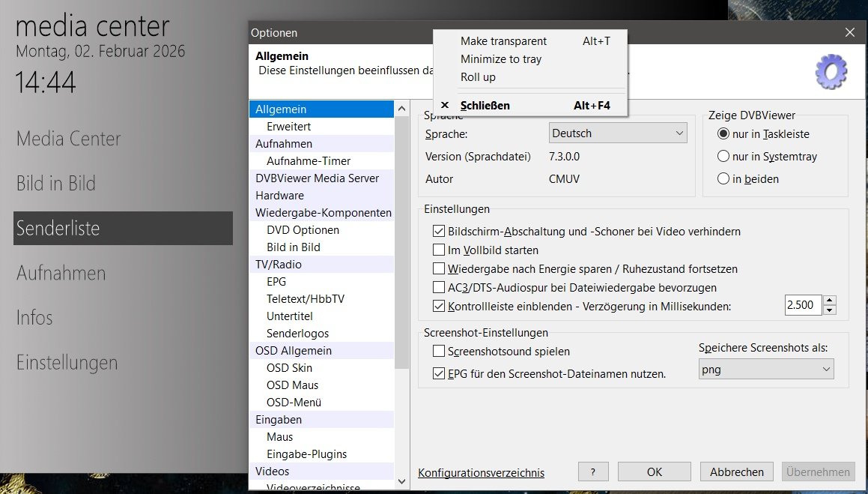This screenshot has height=494, width=868.
Task: Choose Roll up in the context menu
Action: pyautogui.click(x=478, y=77)
